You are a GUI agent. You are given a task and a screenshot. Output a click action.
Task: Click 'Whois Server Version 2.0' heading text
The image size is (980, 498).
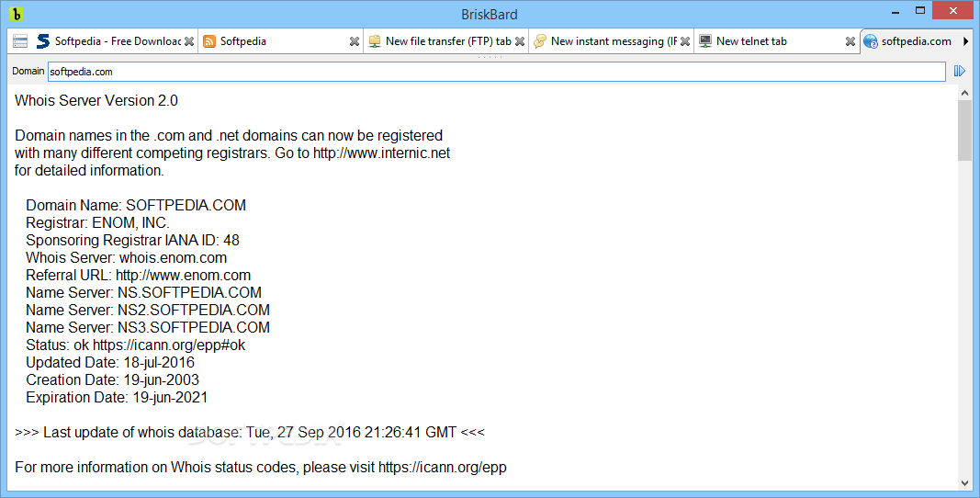96,101
